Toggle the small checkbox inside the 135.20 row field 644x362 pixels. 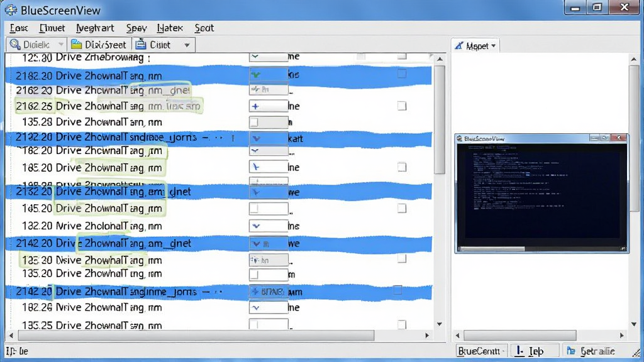[x=254, y=275]
